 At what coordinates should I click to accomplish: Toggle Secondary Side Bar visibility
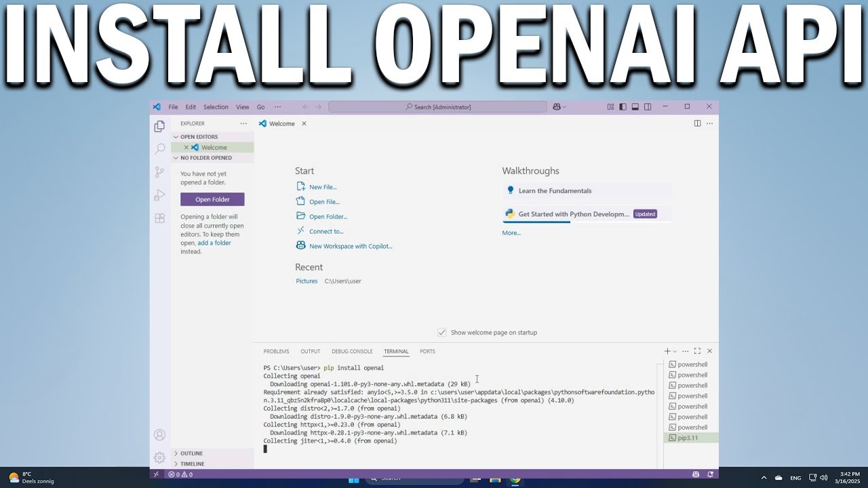click(x=648, y=106)
